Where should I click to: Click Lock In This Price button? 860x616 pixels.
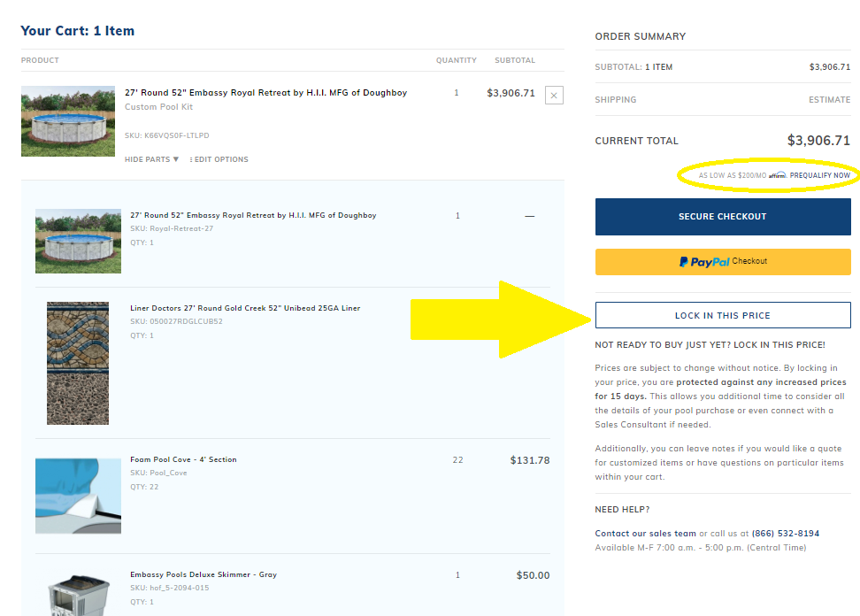coord(723,315)
